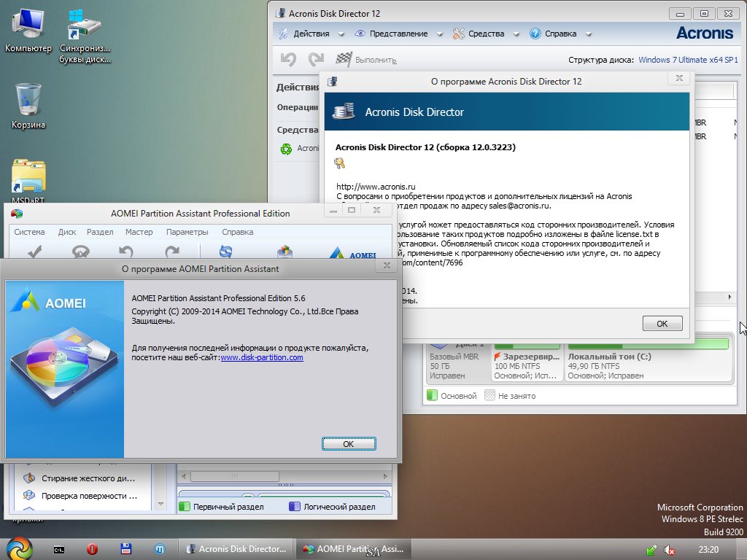The height and width of the screenshot is (560, 747).
Task: Open the www.disk-partition.com link
Action: coord(262,357)
